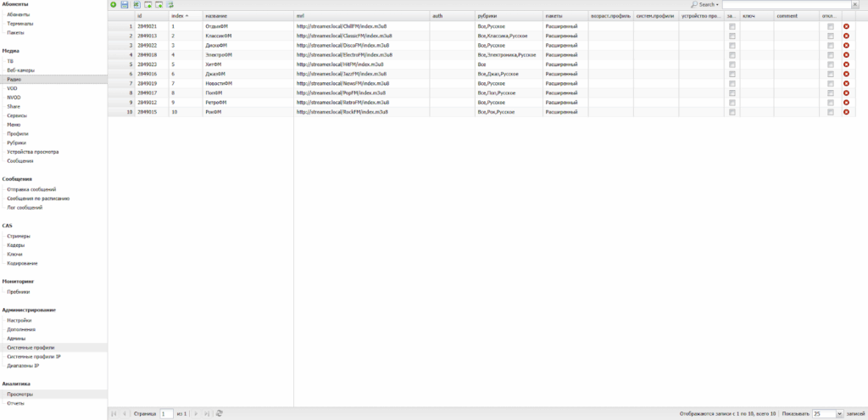This screenshot has width=868, height=420.
Task: Open ТВ in the Медиа menu
Action: [x=10, y=61]
